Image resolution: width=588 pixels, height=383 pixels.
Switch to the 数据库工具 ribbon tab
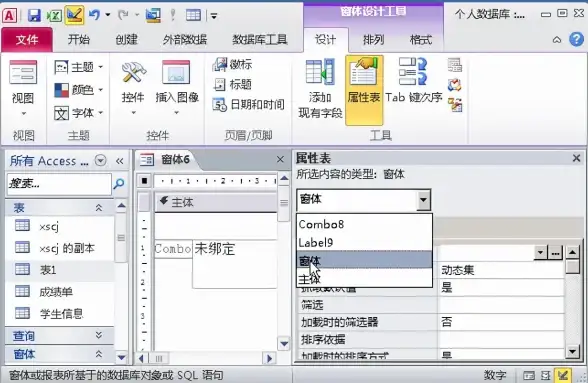260,39
